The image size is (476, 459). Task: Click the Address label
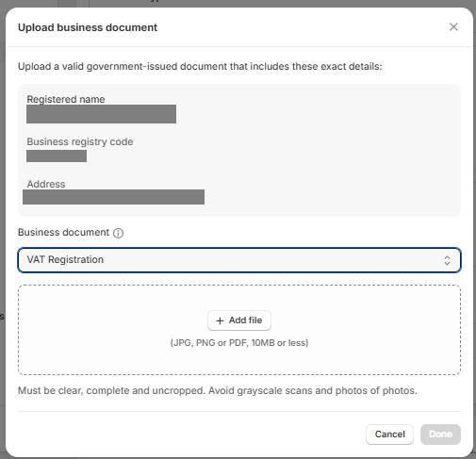46,184
